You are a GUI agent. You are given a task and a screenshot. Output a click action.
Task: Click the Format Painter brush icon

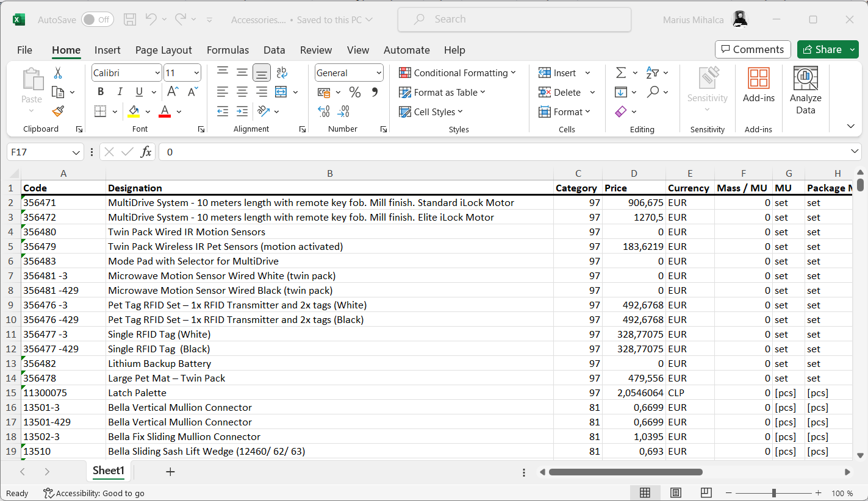point(58,112)
